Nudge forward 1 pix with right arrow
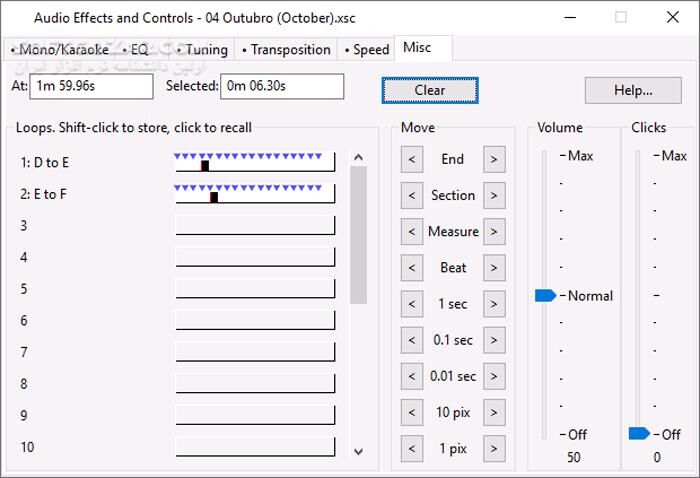 (x=494, y=449)
